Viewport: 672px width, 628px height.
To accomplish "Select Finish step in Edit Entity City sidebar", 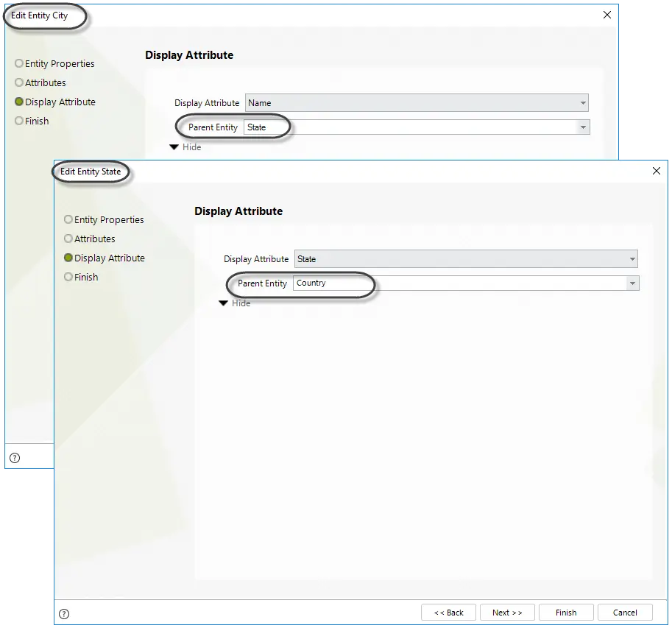I will (32, 121).
